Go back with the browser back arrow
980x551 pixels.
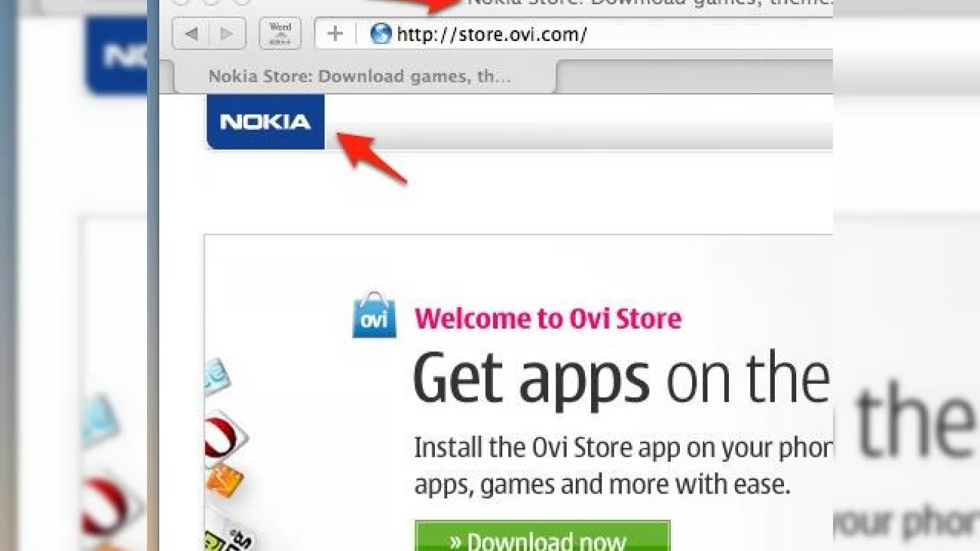coord(191,34)
